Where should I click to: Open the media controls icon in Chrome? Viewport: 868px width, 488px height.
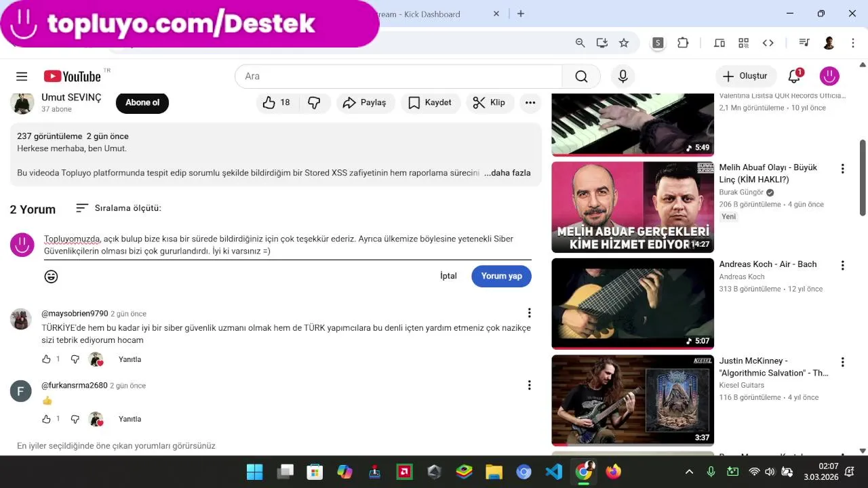click(804, 43)
